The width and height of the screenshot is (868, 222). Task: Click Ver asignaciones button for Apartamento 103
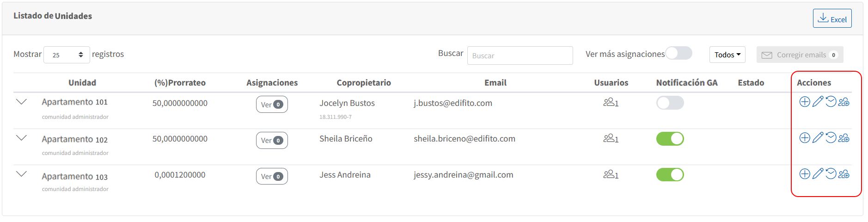point(272,176)
